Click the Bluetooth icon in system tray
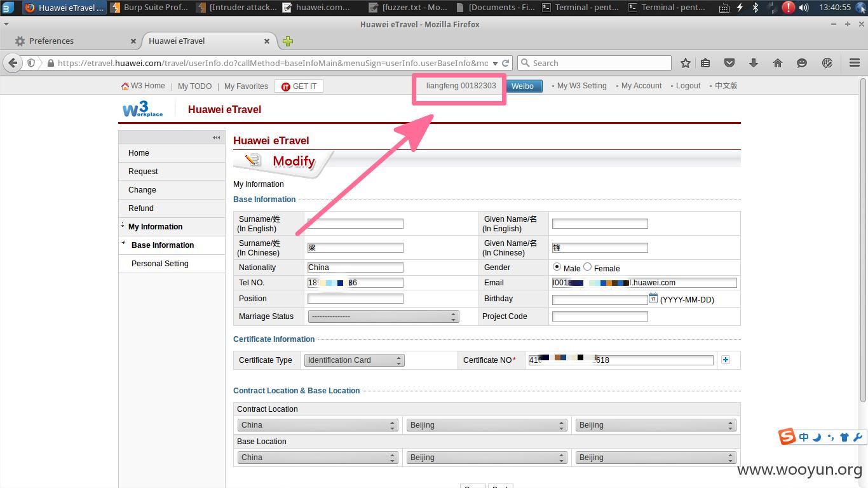The width and height of the screenshot is (868, 488). coord(756,8)
